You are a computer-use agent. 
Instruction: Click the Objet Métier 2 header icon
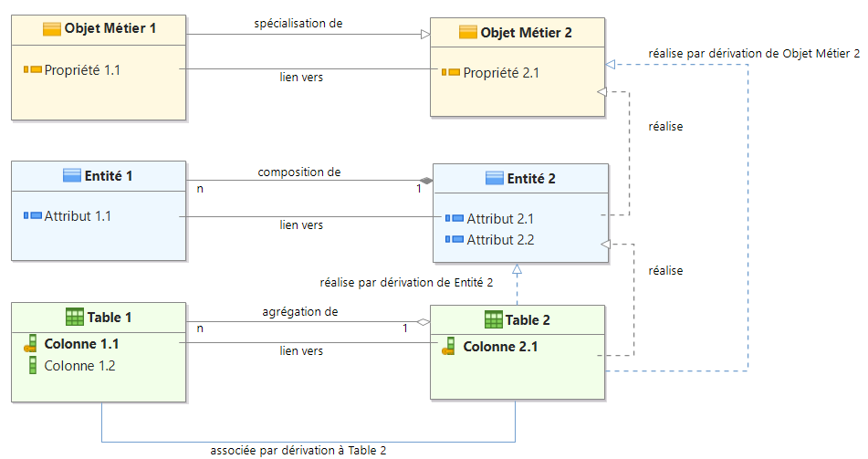pyautogui.click(x=467, y=32)
